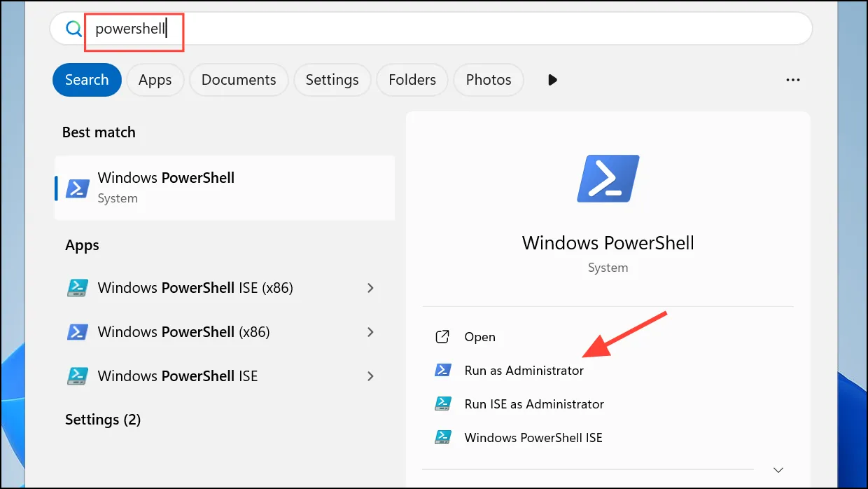Open the three-dots more options menu
Viewport: 868px width, 489px height.
coord(792,80)
